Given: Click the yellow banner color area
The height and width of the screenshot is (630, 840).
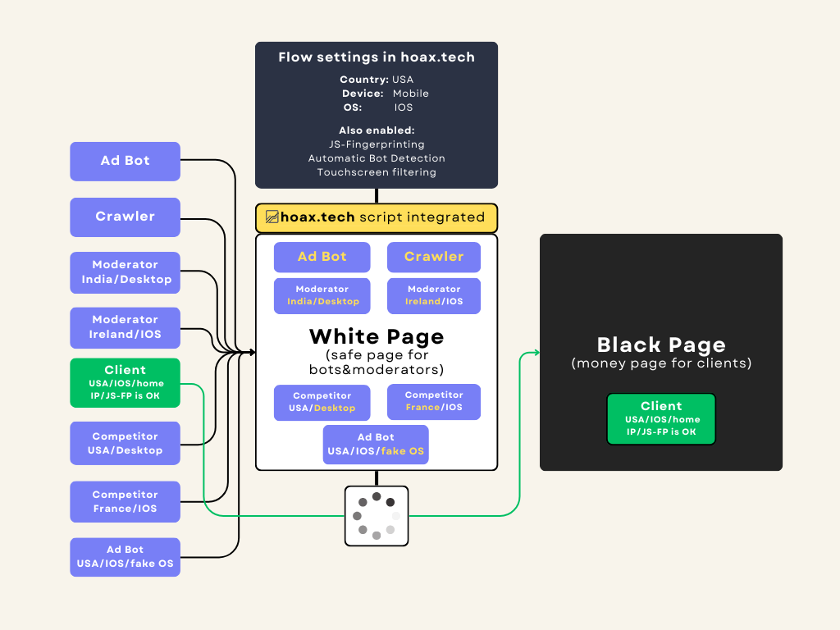Looking at the screenshot, I should 459,217.
